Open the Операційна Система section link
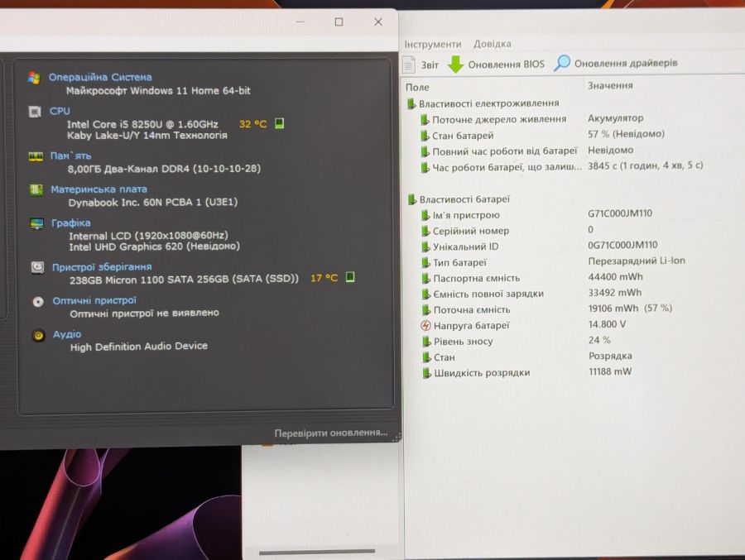This screenshot has width=745, height=560. coord(100,77)
